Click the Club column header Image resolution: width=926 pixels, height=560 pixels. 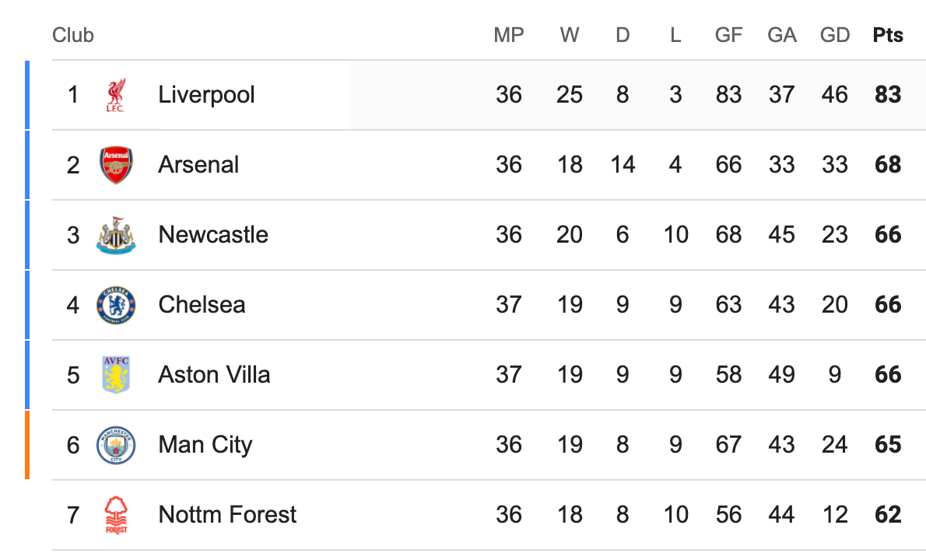click(x=72, y=35)
